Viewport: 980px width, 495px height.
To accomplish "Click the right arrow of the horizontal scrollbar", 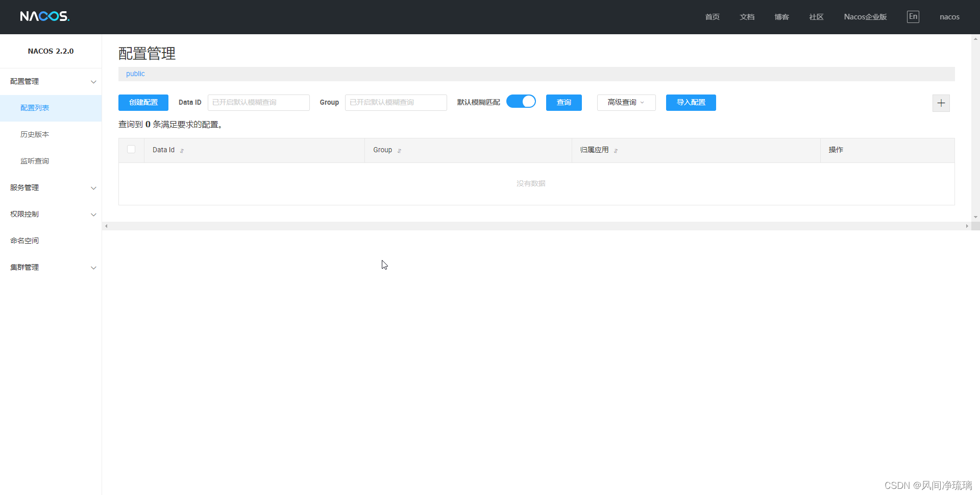I will [x=967, y=226].
